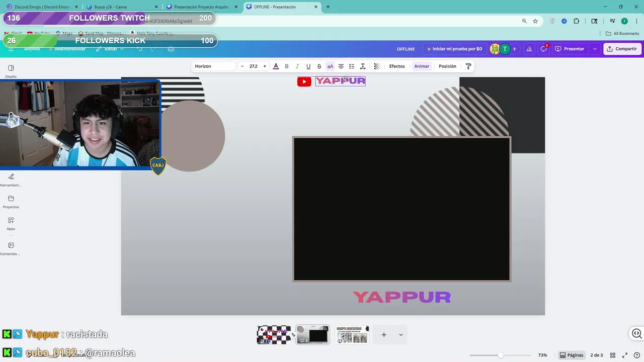The width and height of the screenshot is (644, 362).
Task: Open grid view of pages
Action: [x=613, y=355]
